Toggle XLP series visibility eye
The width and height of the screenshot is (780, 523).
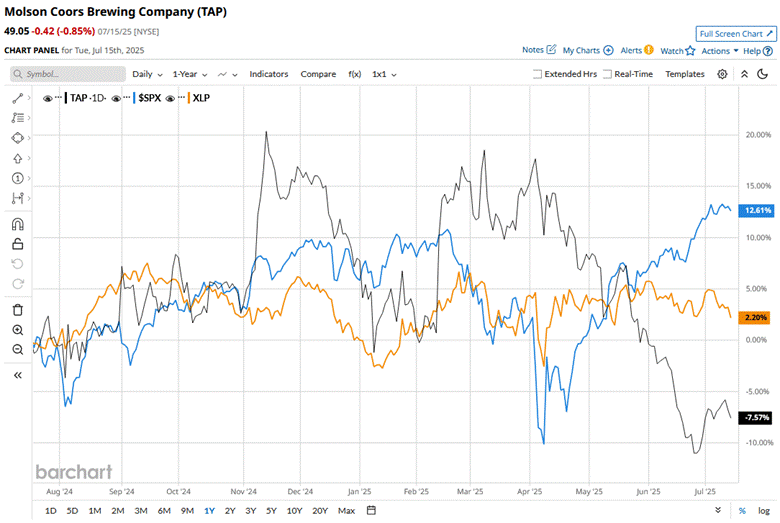[170, 99]
